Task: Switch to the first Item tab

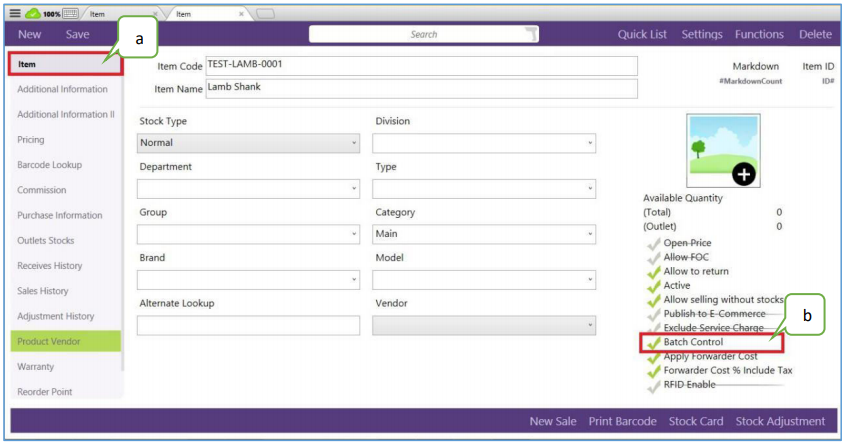Action: [x=120, y=14]
